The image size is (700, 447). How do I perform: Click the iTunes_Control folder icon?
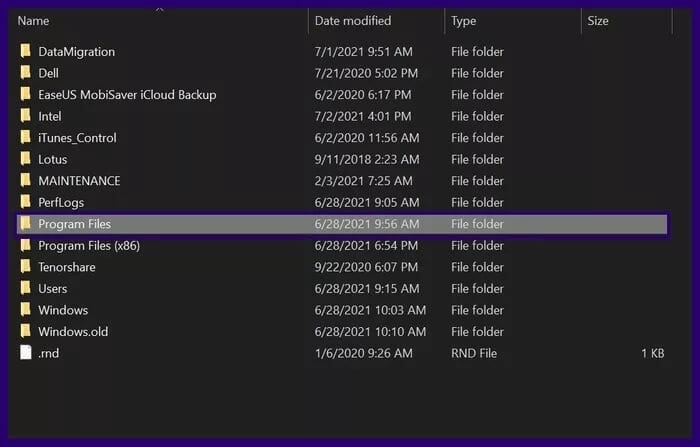coord(26,137)
